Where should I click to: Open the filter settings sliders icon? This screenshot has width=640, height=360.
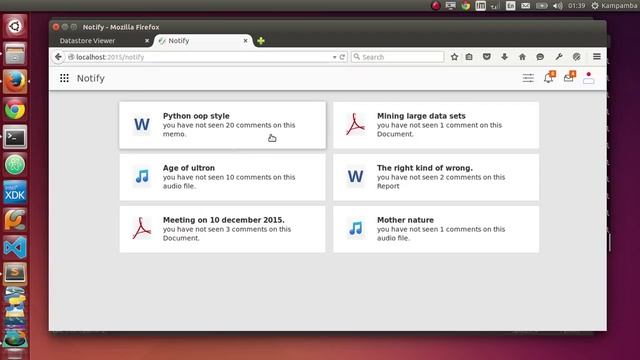coord(528,78)
